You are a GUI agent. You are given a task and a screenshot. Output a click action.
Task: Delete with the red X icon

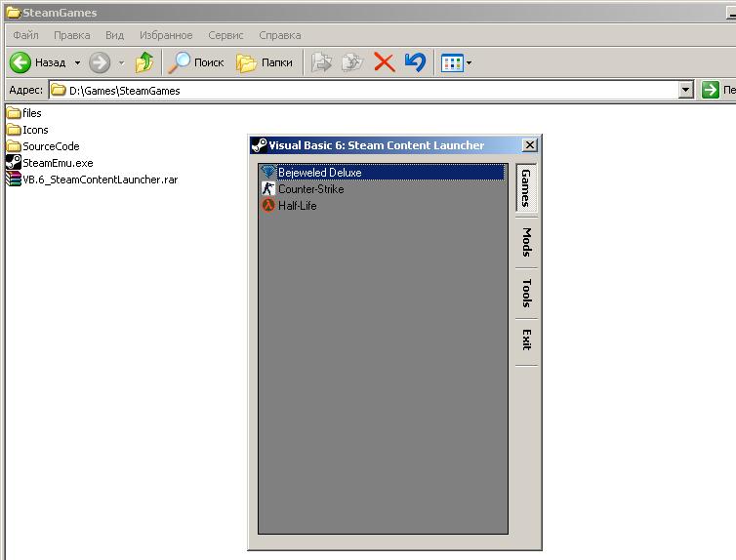coord(384,62)
